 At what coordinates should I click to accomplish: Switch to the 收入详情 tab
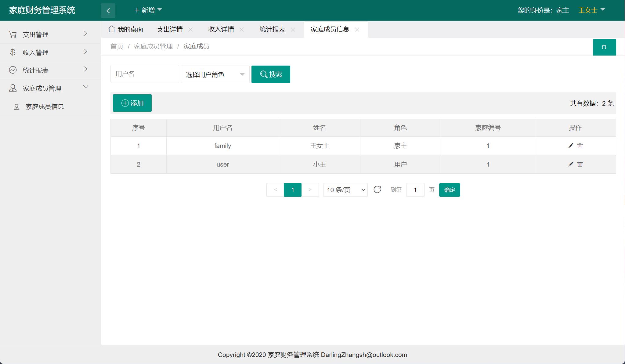(x=221, y=29)
